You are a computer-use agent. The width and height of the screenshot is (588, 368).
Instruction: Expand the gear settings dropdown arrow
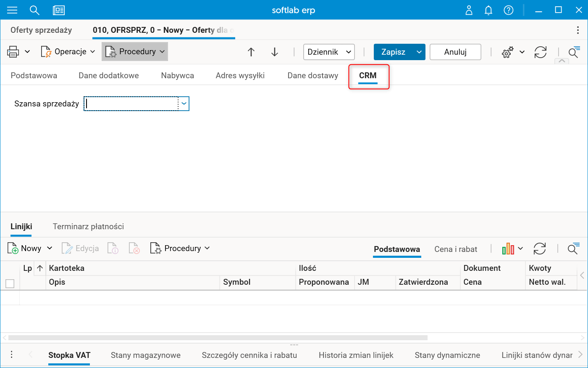[x=522, y=52]
